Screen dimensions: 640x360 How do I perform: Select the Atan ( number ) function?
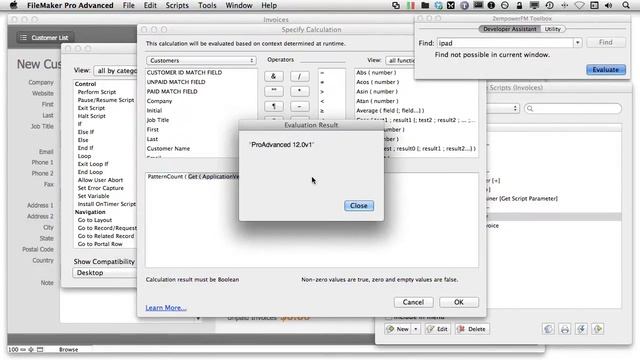[x=377, y=101]
